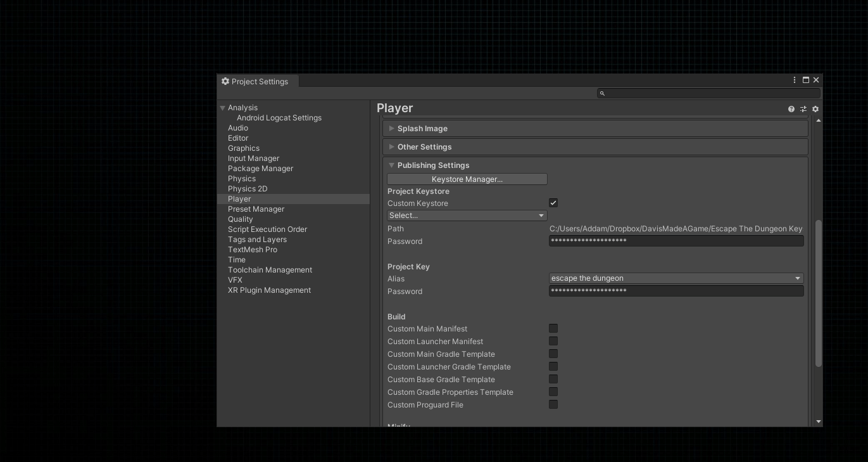The width and height of the screenshot is (868, 462).
Task: Click the gear icon on Project Settings tab
Action: pyautogui.click(x=225, y=81)
